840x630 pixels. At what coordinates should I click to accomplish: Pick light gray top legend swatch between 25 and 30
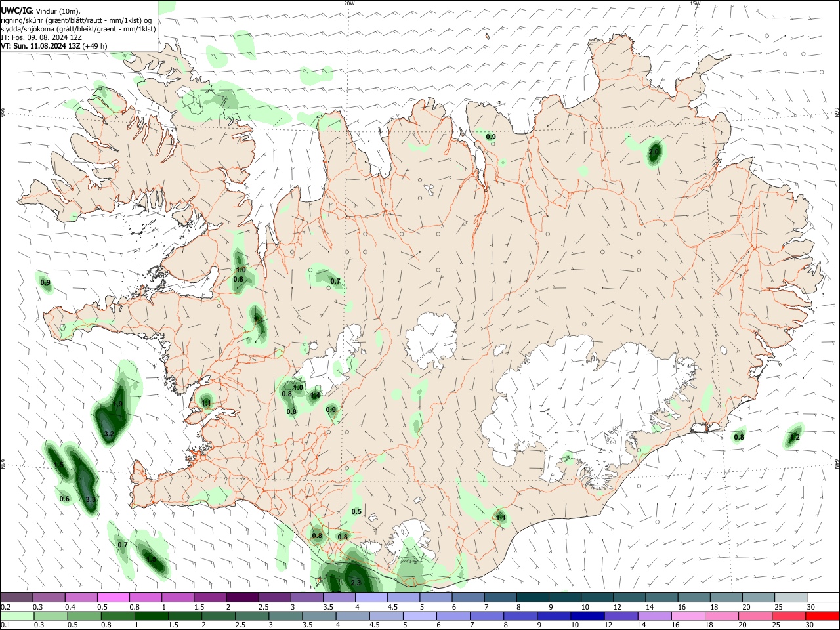789,597
